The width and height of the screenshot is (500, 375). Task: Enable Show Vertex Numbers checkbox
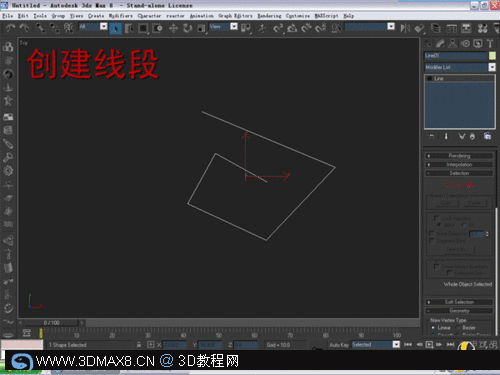click(436, 266)
